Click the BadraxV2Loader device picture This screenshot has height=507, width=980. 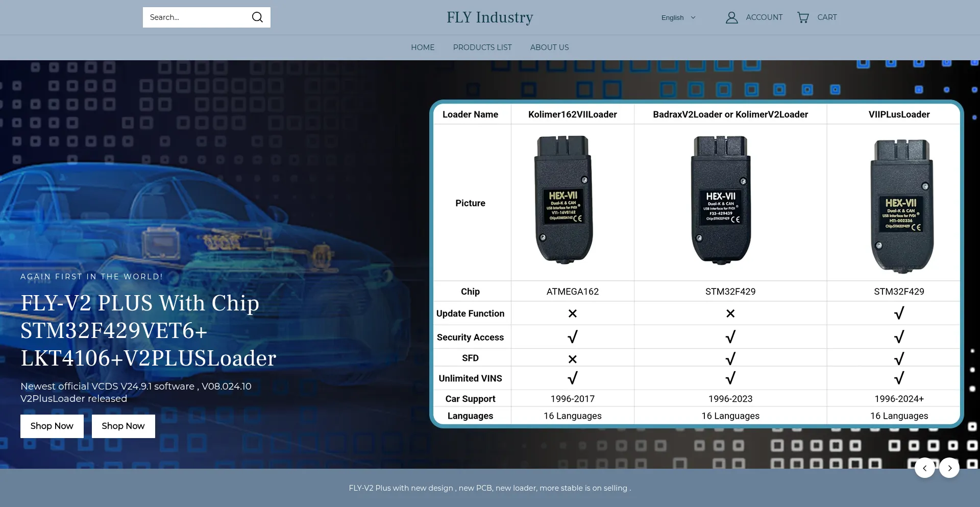pos(721,200)
